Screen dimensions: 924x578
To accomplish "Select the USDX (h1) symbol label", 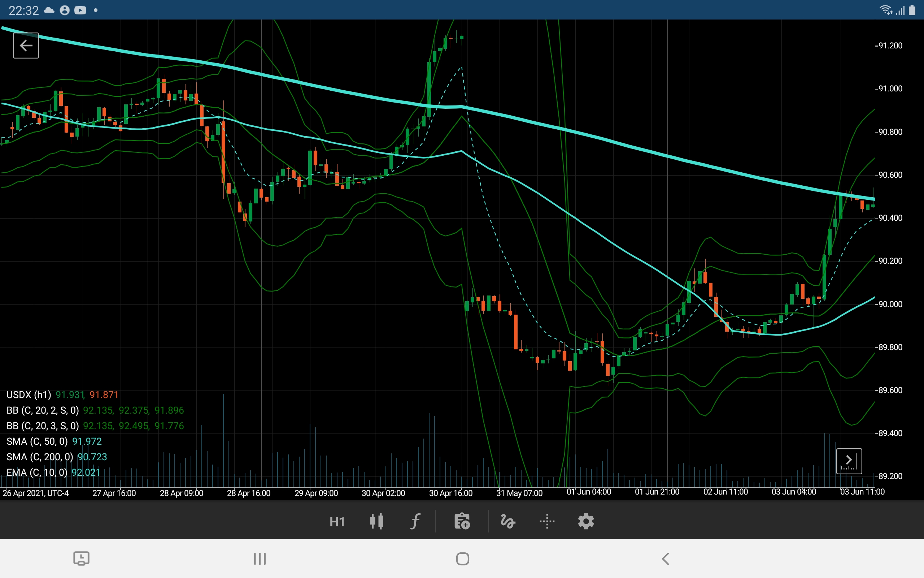I will [29, 394].
